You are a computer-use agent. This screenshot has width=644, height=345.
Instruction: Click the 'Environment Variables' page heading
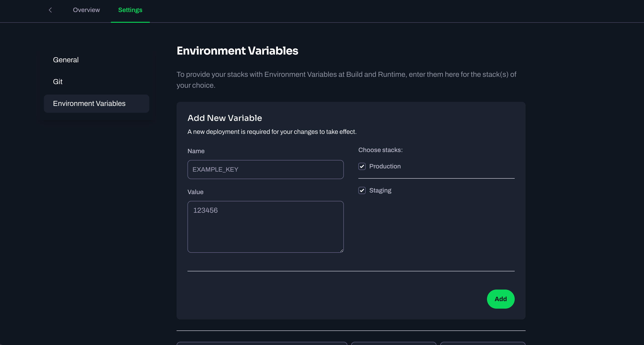(x=237, y=51)
